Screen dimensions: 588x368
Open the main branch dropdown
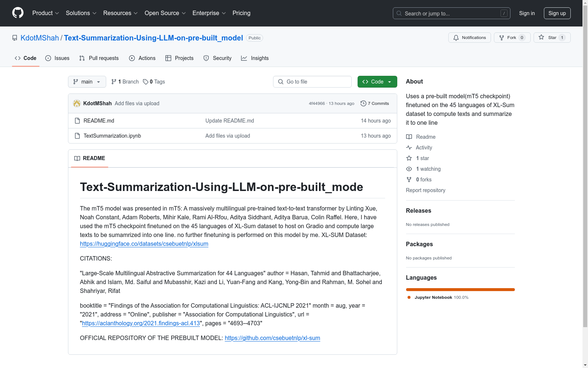(x=87, y=82)
